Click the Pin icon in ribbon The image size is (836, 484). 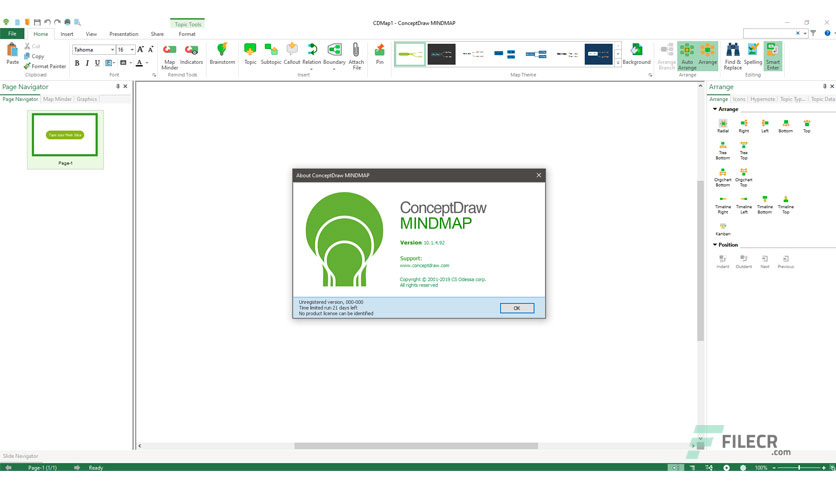[x=380, y=50]
